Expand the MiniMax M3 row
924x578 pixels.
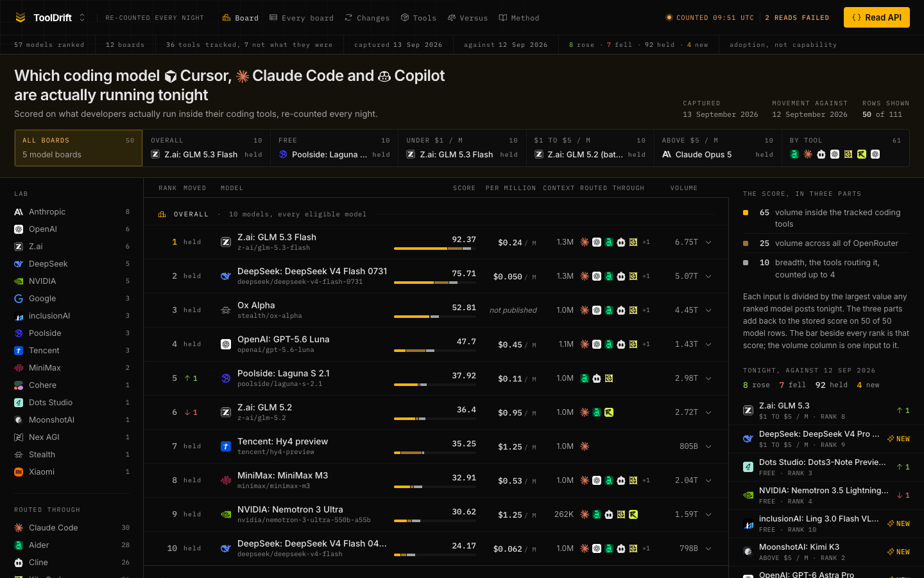coord(708,480)
